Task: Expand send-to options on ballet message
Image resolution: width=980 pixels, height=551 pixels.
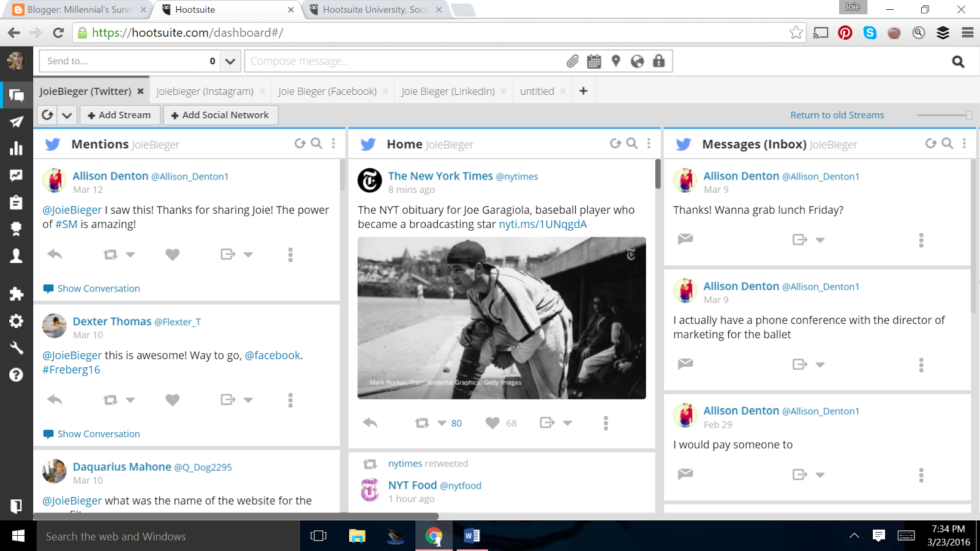Action: [820, 364]
